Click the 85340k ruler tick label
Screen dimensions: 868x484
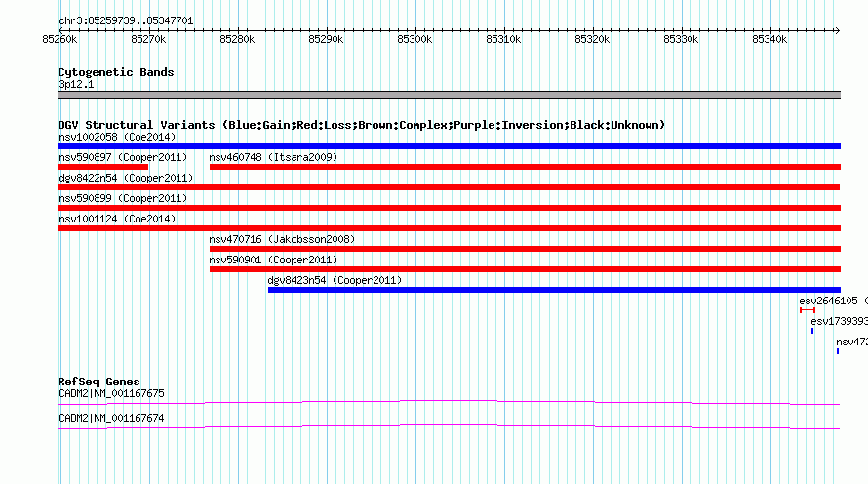769,39
